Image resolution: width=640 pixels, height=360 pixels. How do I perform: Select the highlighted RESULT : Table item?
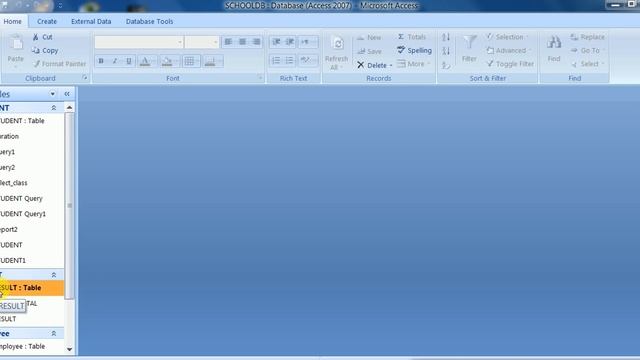(32, 288)
